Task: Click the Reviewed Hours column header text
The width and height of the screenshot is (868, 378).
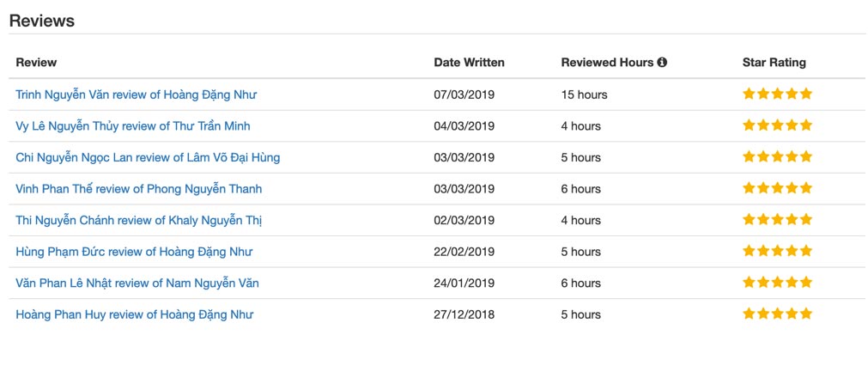Action: click(607, 63)
